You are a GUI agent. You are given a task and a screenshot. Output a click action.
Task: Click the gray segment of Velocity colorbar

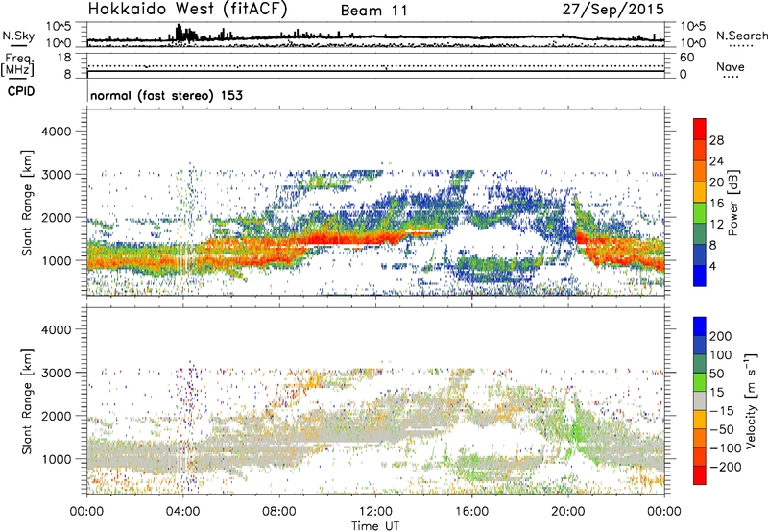[700, 401]
